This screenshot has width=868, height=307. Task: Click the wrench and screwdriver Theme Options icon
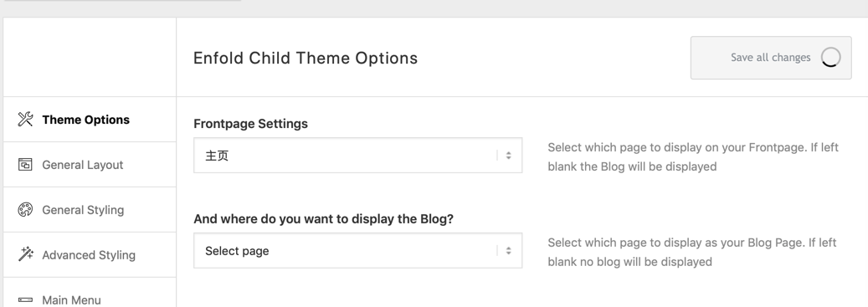pyautogui.click(x=25, y=119)
